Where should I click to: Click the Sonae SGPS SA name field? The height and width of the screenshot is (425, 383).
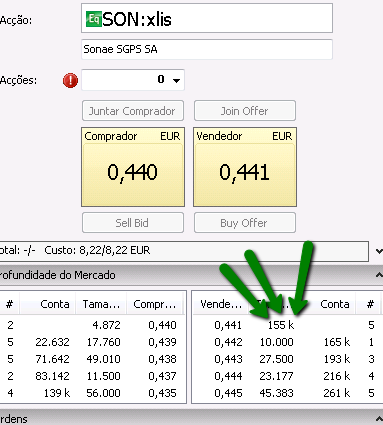207,49
